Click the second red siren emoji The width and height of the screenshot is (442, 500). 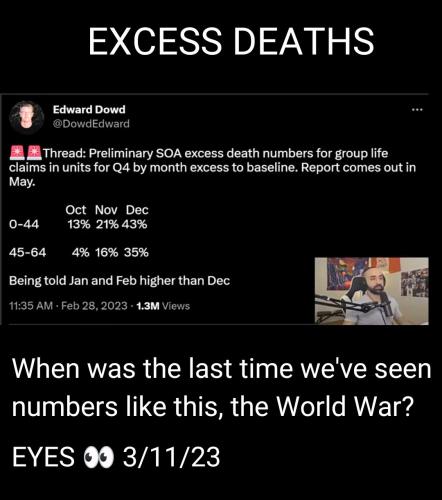34,153
